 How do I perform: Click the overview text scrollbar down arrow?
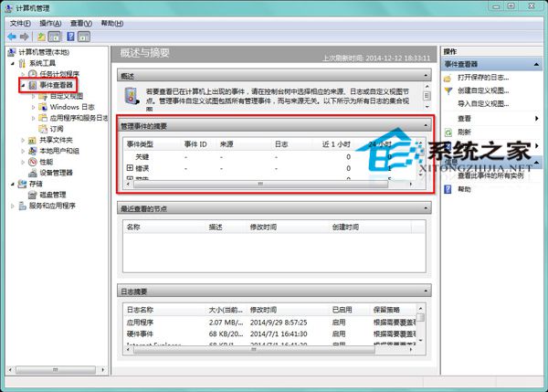[427, 106]
